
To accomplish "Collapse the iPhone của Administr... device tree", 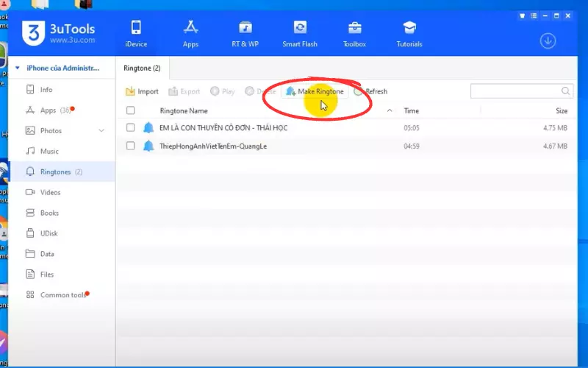I will tap(17, 68).
